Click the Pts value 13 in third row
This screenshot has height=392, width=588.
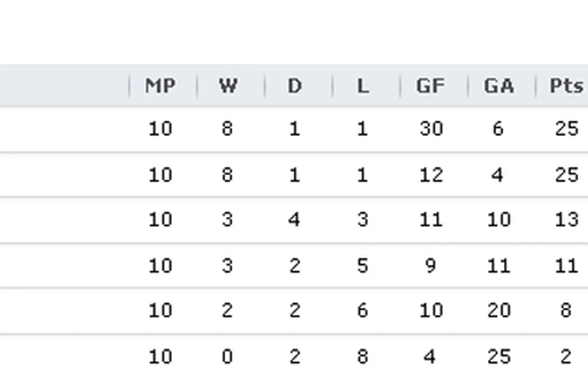coord(566,219)
